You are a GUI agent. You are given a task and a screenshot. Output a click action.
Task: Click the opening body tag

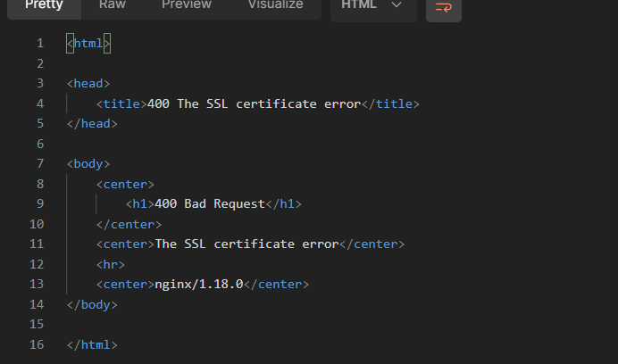tap(88, 163)
